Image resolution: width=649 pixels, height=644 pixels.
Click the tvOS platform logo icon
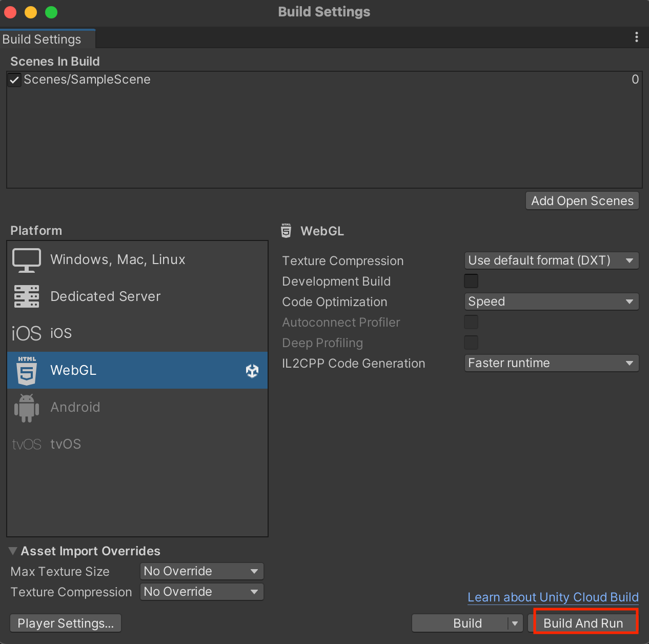[27, 444]
